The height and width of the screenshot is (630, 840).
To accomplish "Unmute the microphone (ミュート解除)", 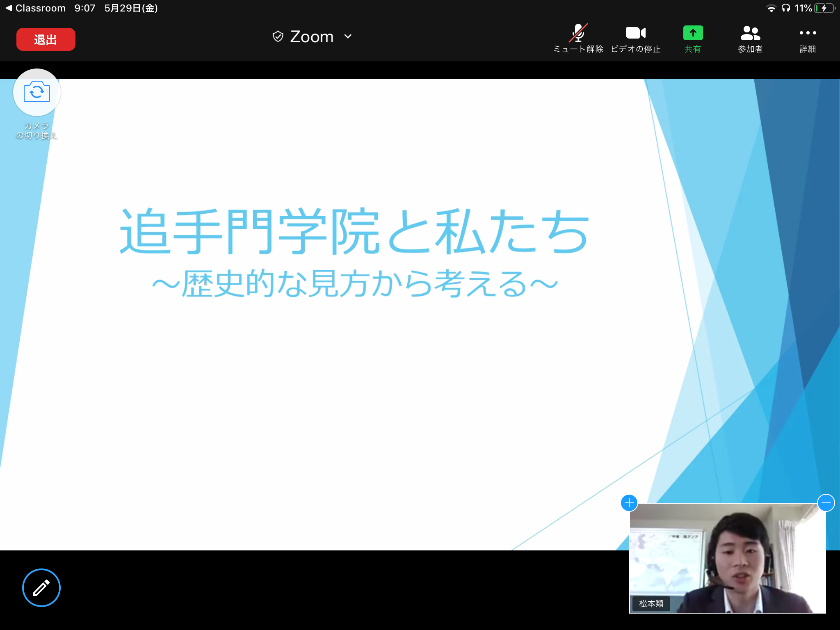I will click(x=578, y=39).
